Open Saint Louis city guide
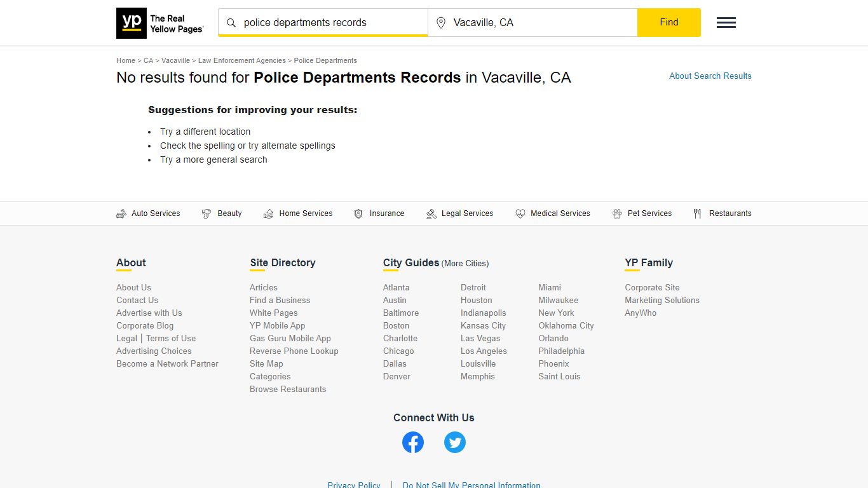Image resolution: width=868 pixels, height=488 pixels. [x=559, y=376]
